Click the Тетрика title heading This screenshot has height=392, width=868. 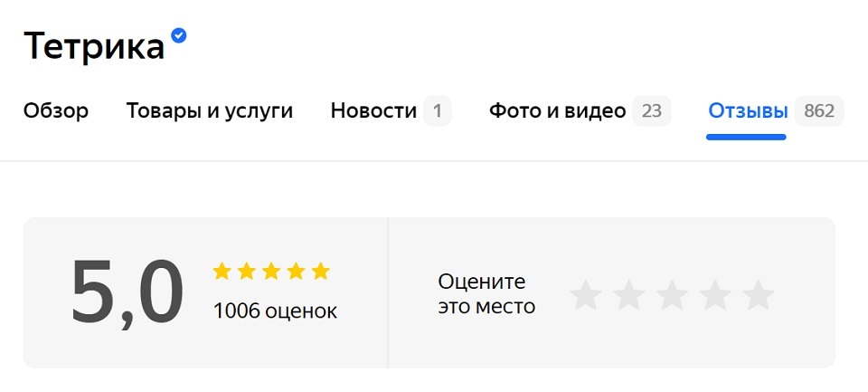point(94,45)
